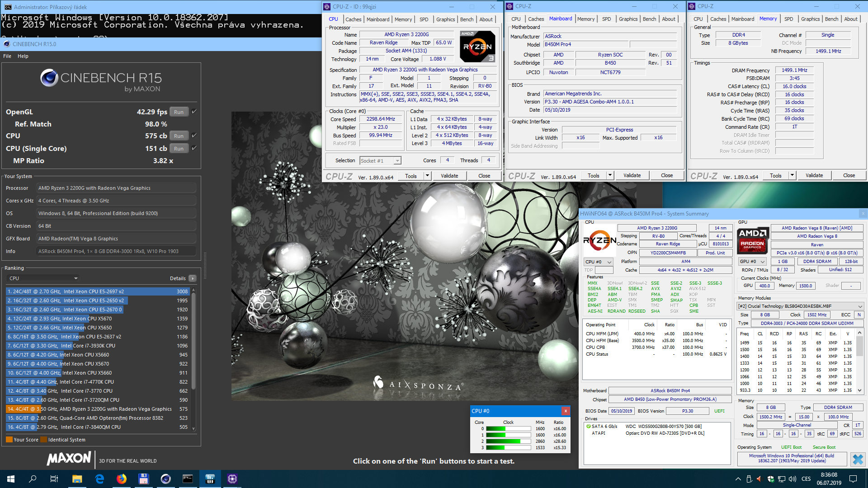This screenshot has width=868, height=488.
Task: Open the Windows Start menu
Action: tap(11, 479)
